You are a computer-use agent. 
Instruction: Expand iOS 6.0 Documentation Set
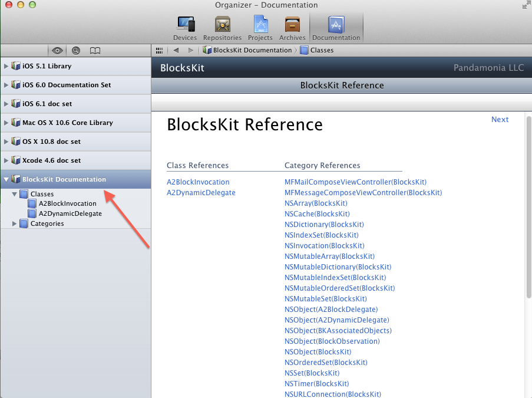6,85
